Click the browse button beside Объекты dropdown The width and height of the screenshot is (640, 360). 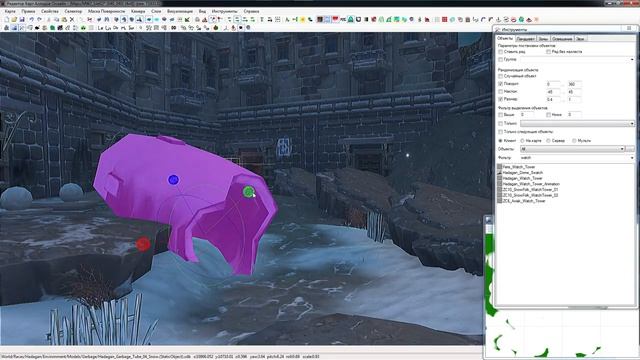click(x=630, y=149)
